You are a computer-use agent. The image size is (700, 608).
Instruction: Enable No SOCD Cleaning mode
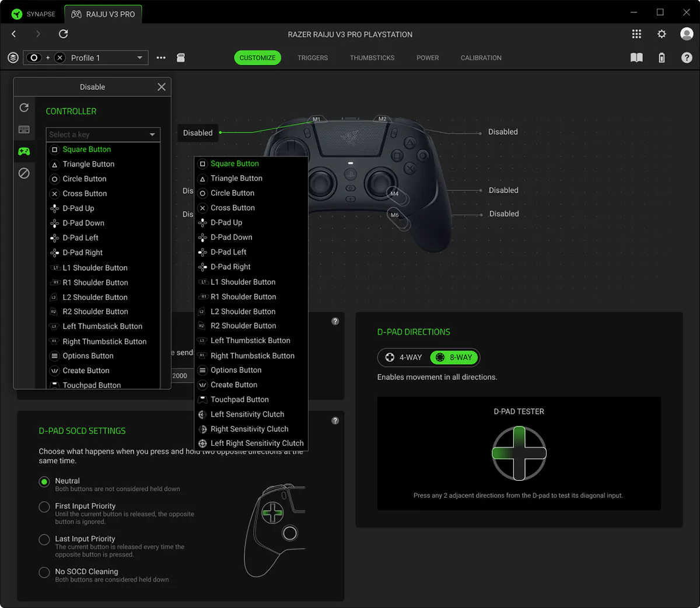[x=44, y=572]
